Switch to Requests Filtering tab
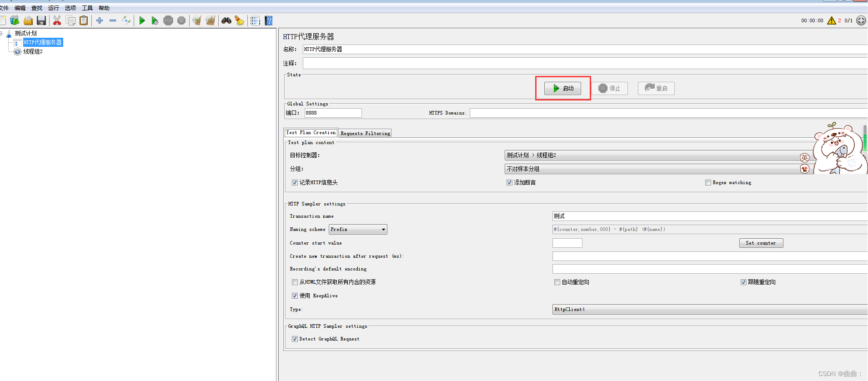 point(365,133)
